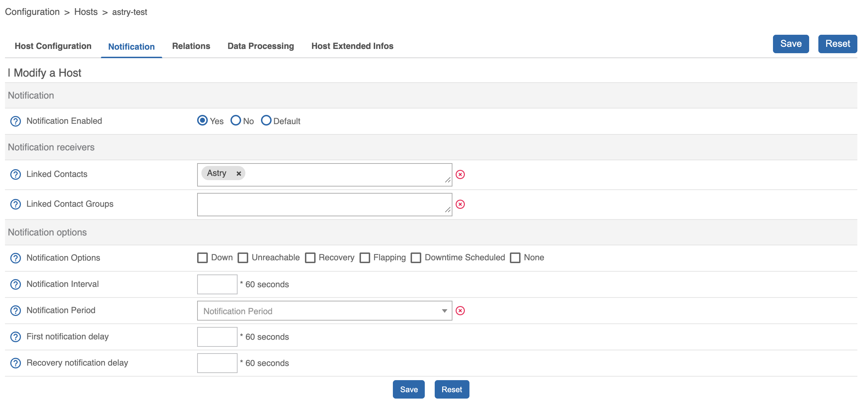868x400 pixels.
Task: Focus the First notification delay field
Action: (x=217, y=337)
